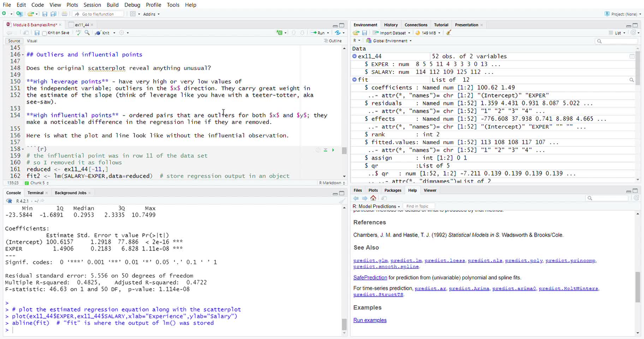Switch to Source editor mode
Viewport: 644px width, 339px height.
(14, 41)
